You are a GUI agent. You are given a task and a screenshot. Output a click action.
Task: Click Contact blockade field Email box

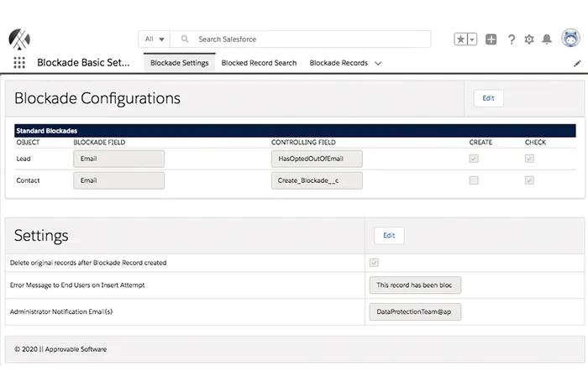[119, 180]
